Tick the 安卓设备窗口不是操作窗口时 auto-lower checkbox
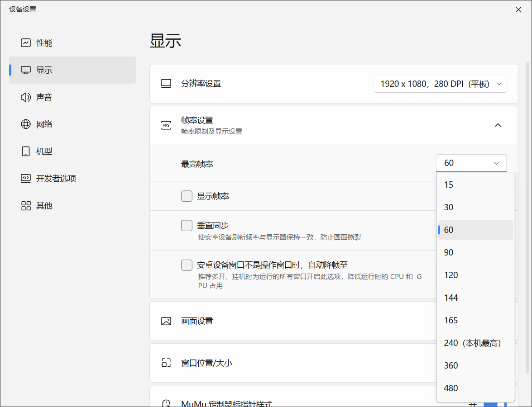Screen dimensions: 532x407 (x=187, y=265)
